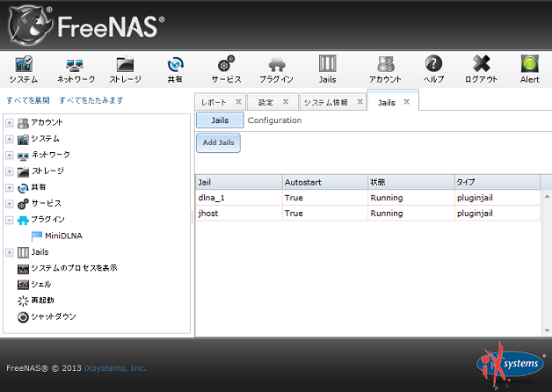Click Running status in dlna_1 row
This screenshot has height=392, width=552.
(x=387, y=198)
